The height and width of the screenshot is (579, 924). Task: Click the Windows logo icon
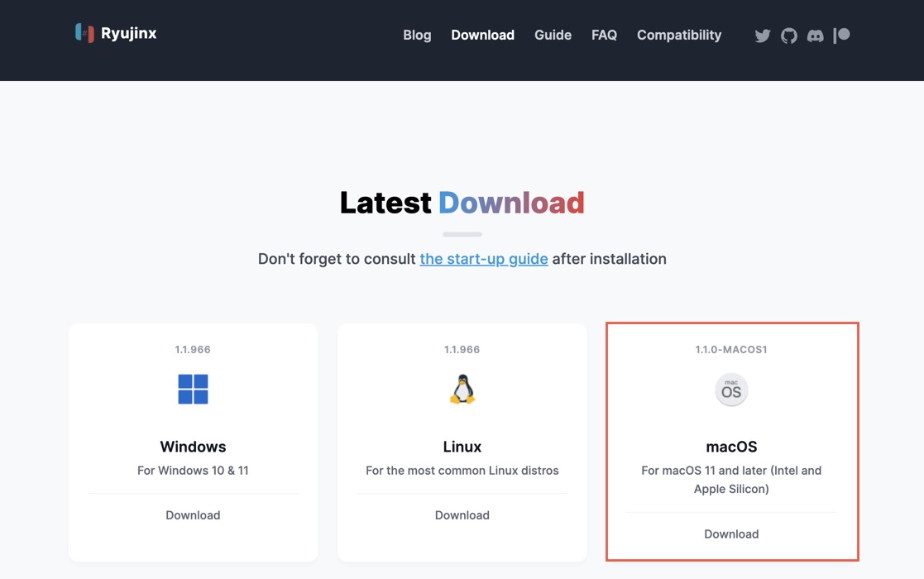(x=192, y=389)
